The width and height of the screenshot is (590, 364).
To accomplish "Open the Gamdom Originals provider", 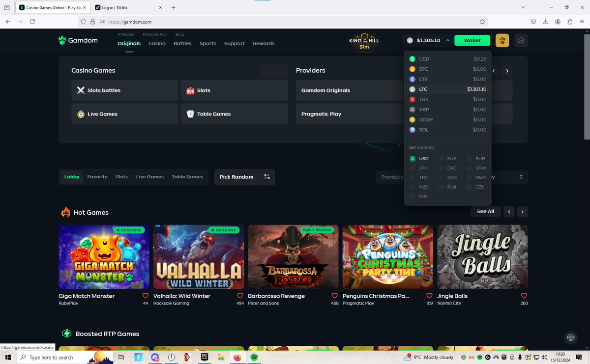I will (x=349, y=90).
